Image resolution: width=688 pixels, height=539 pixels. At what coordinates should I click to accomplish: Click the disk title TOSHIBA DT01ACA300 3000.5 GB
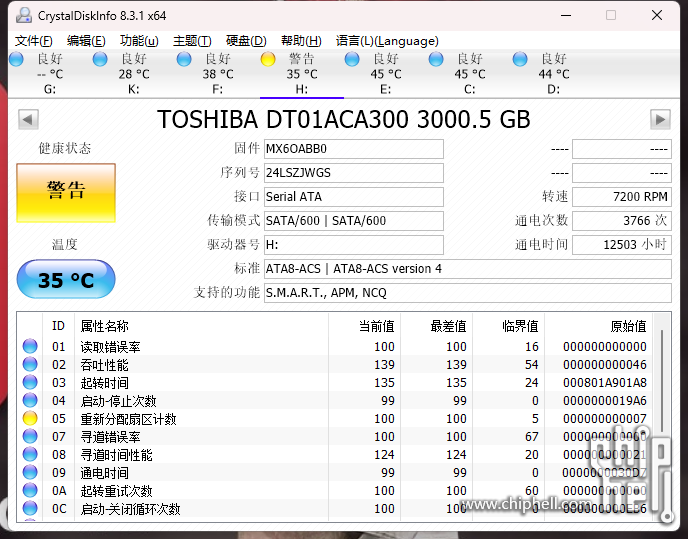tap(344, 119)
